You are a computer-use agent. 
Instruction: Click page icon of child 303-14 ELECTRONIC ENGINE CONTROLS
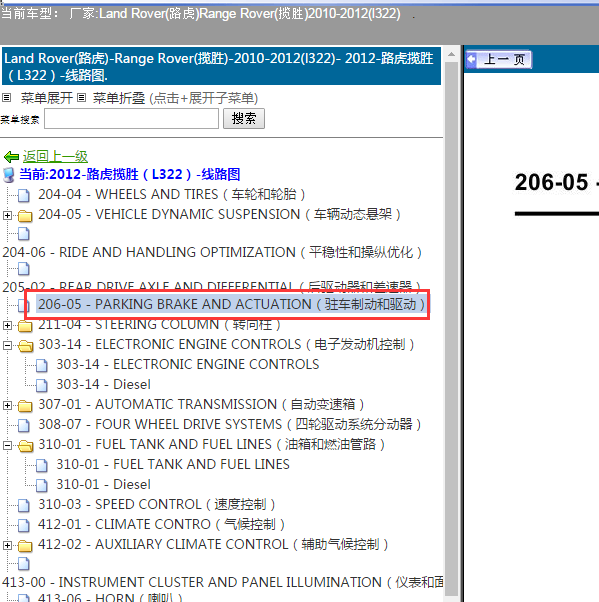[x=42, y=366]
